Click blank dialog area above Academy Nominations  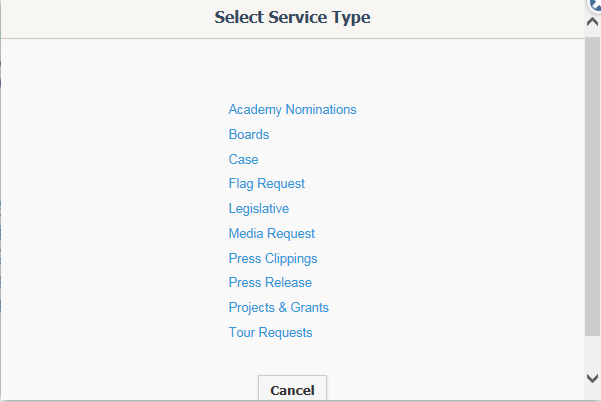pyautogui.click(x=292, y=69)
